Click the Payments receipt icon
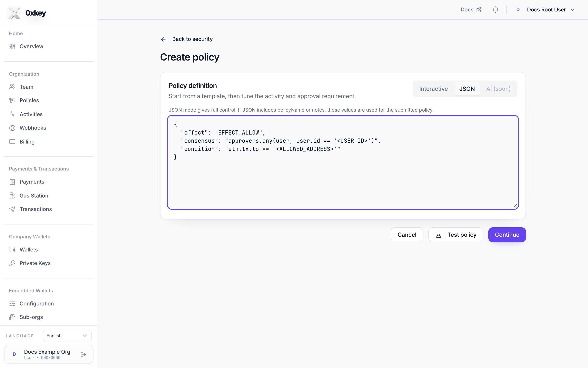 tap(12, 182)
